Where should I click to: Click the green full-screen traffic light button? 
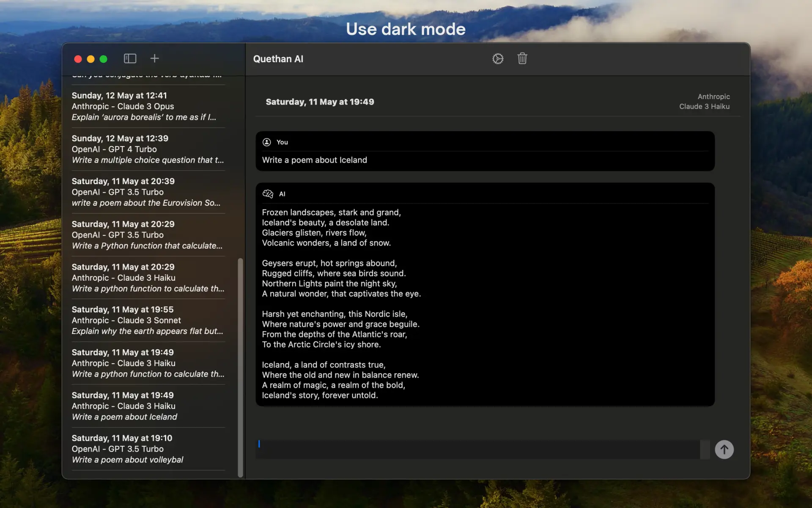click(103, 59)
